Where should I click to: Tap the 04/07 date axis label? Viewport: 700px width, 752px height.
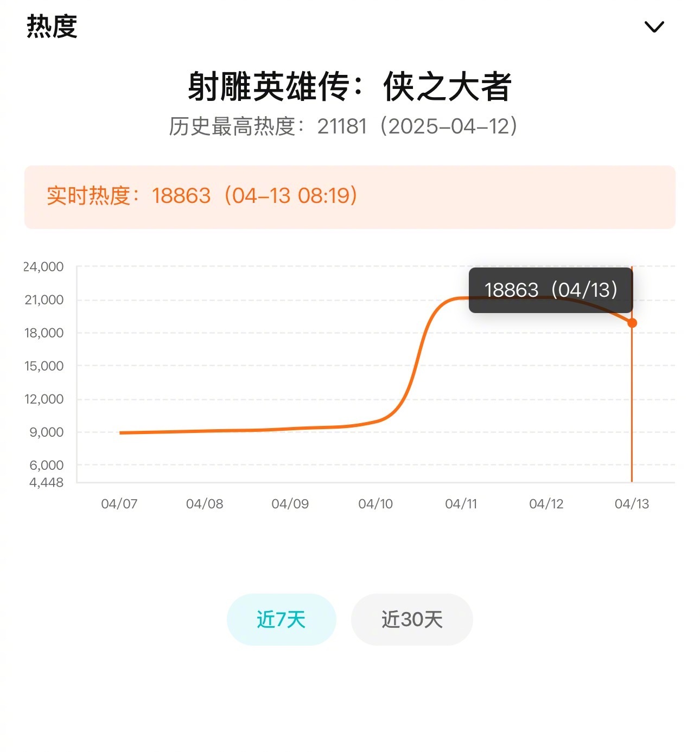click(119, 504)
